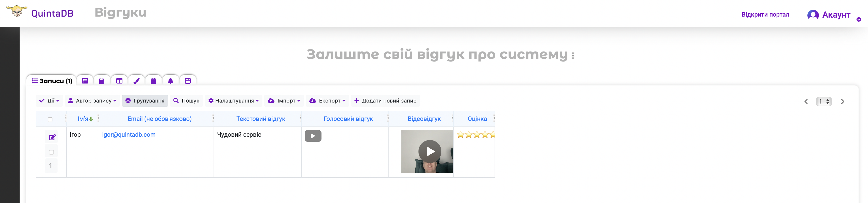Screen dimensions: 868x203
Task: Open form title three-dot options menu
Action: tap(573, 55)
